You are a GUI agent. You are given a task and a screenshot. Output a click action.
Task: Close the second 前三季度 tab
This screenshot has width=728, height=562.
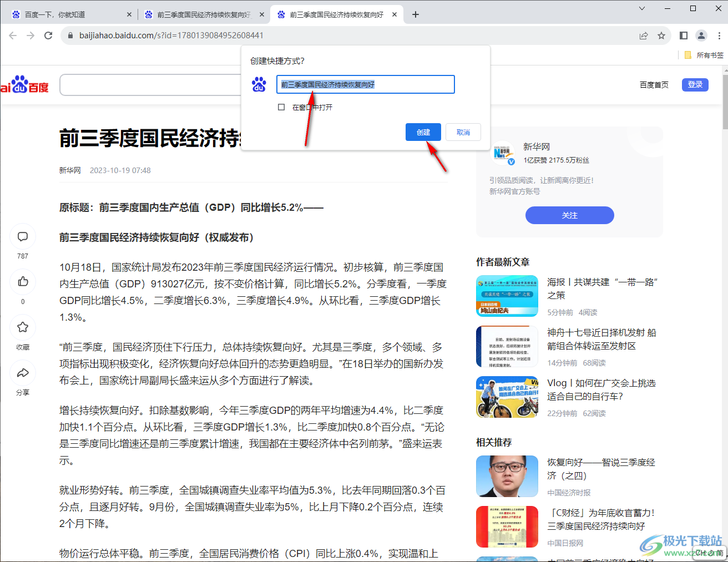point(262,14)
